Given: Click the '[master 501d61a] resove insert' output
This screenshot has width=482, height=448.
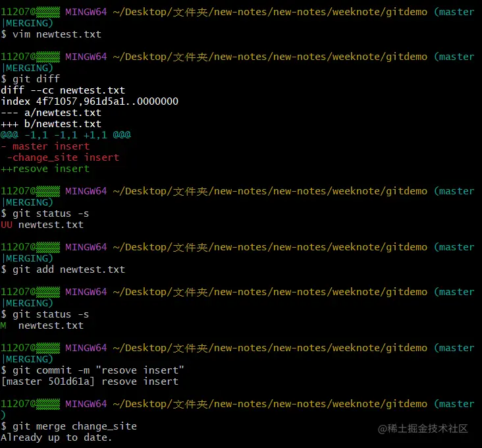Looking at the screenshot, I should [90, 381].
